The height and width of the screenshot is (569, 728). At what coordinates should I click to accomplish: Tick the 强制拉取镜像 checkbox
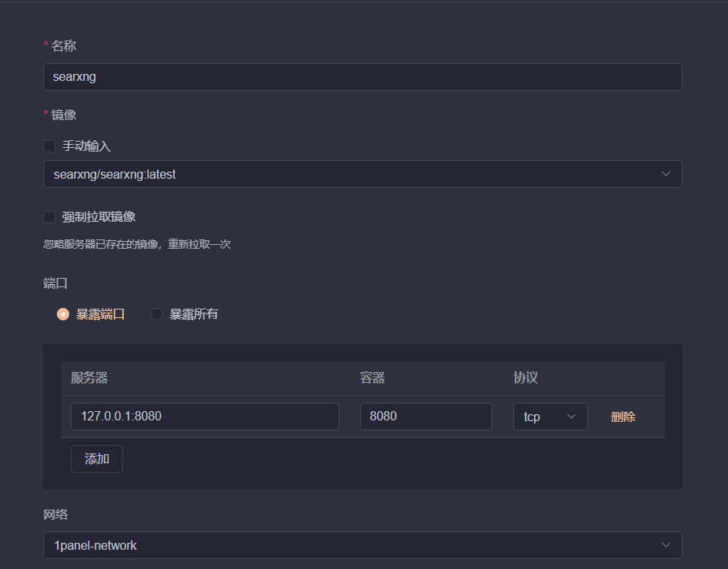point(49,217)
